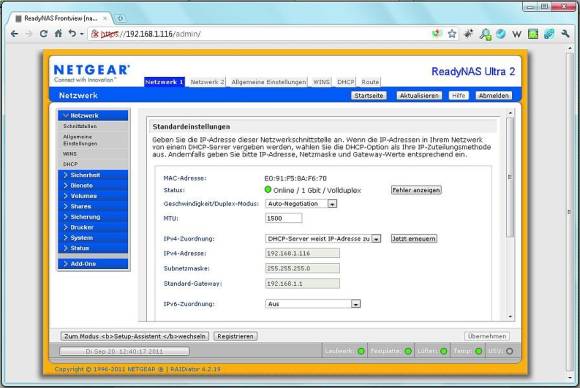Expand the Shares sidebar section

[x=93, y=206]
